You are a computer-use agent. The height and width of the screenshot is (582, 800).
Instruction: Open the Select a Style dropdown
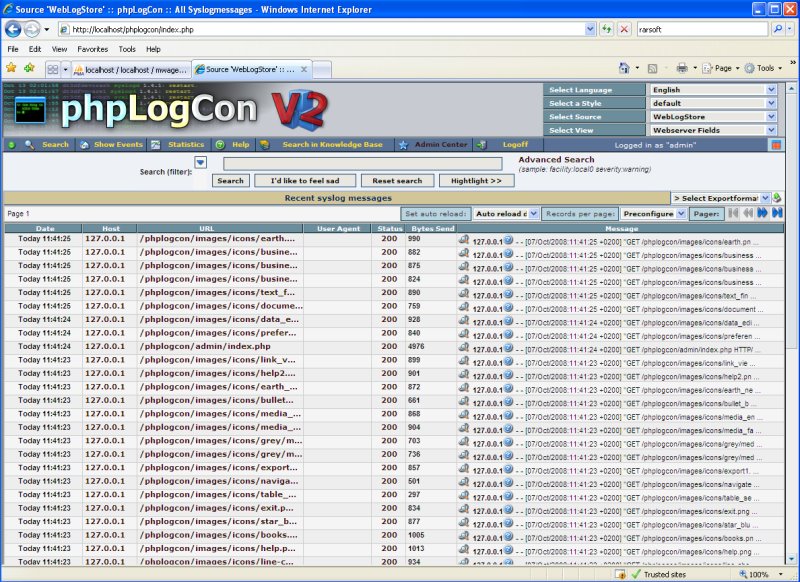coord(713,103)
